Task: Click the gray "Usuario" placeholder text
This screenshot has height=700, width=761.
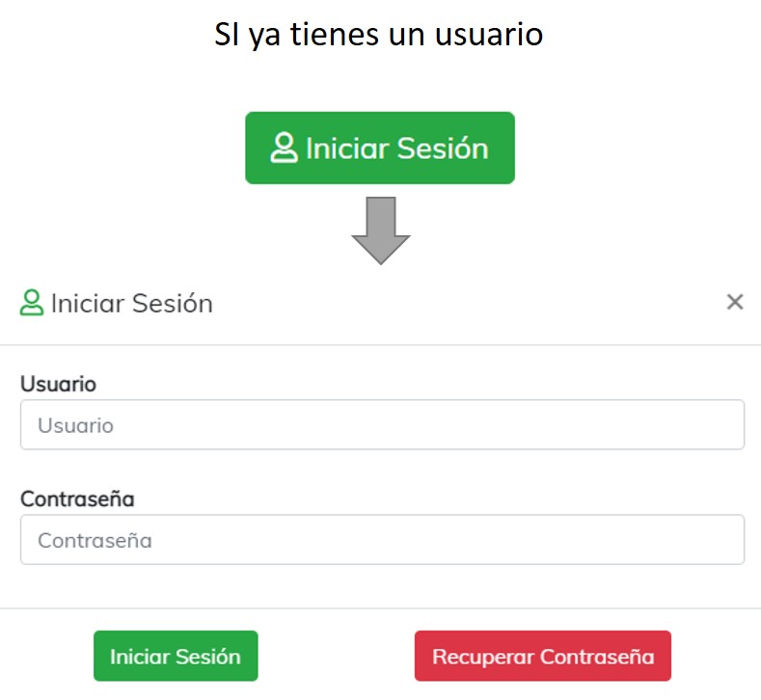Action: point(76,425)
